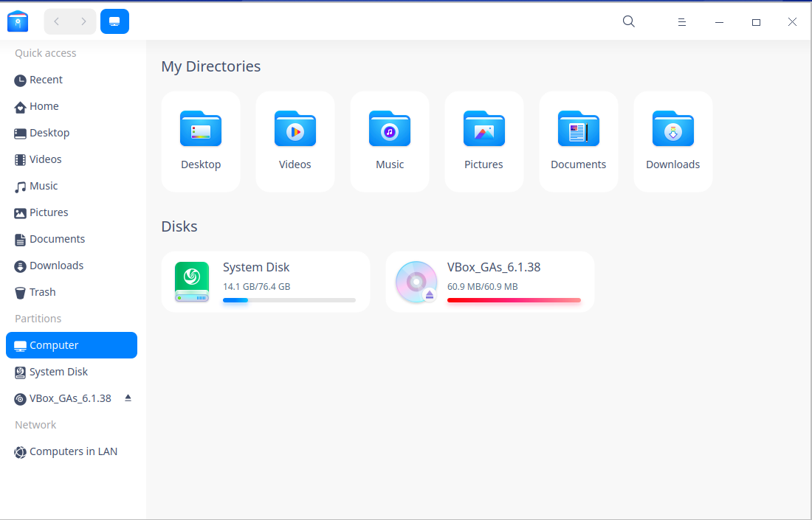Click the System Disk usage bar

click(288, 300)
